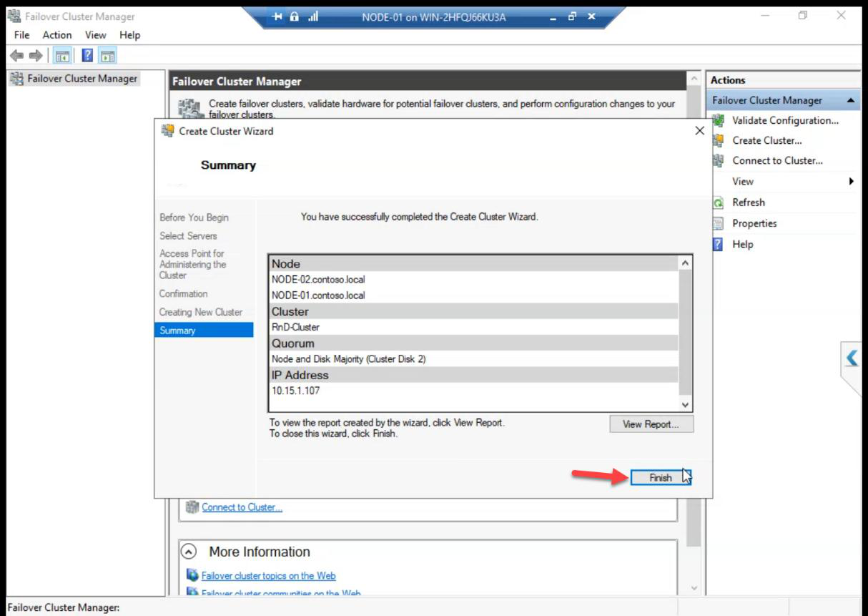The width and height of the screenshot is (868, 616).
Task: Toggle the Show/Hide Action Pane toolbar icon
Action: (107, 56)
